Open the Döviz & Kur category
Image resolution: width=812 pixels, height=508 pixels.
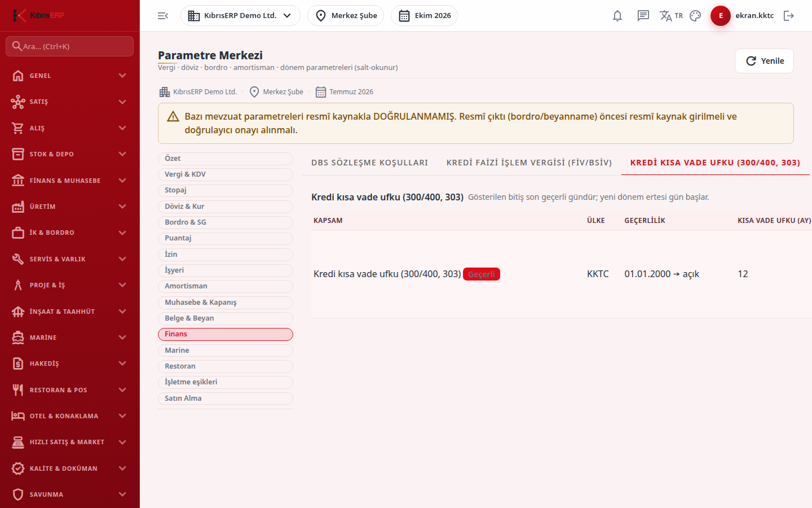click(226, 207)
